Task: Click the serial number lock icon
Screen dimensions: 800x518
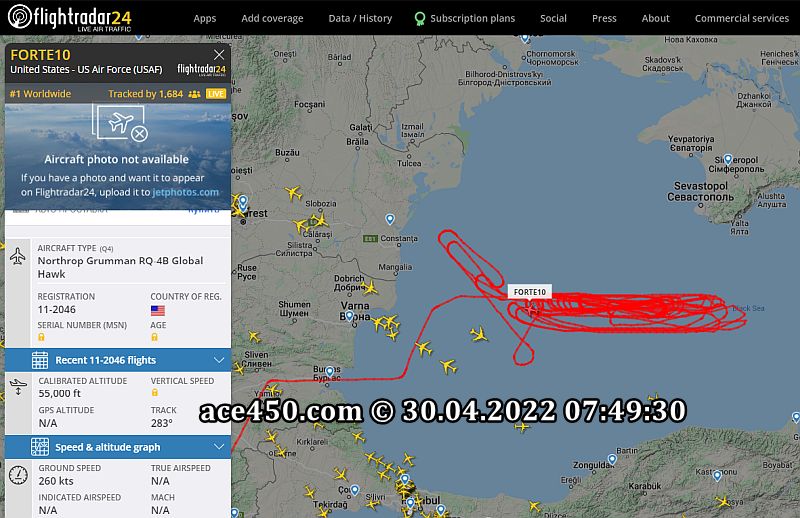Action: tap(41, 337)
